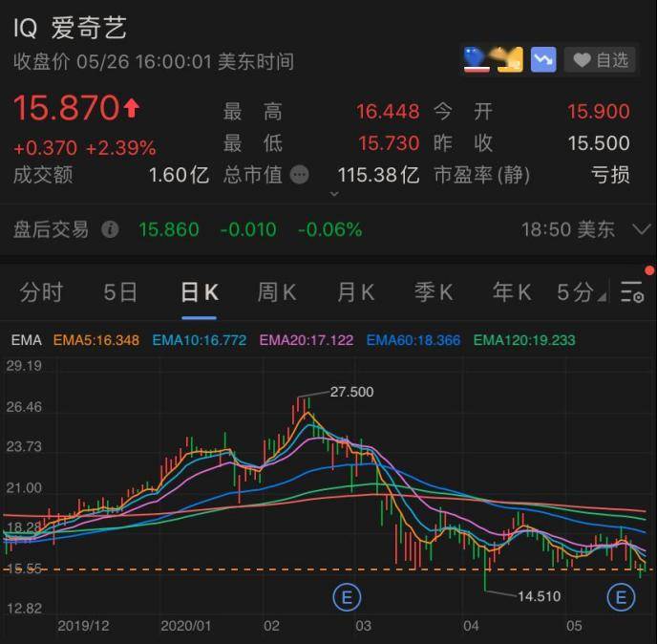657x644 pixels.
Task: Click the EMA indicator label
Action: pyautogui.click(x=26, y=339)
